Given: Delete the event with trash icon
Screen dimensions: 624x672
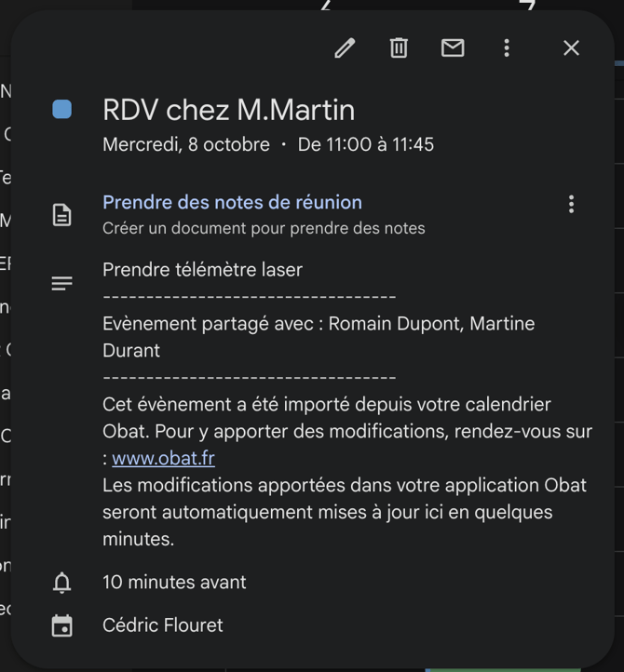Looking at the screenshot, I should click(x=399, y=48).
